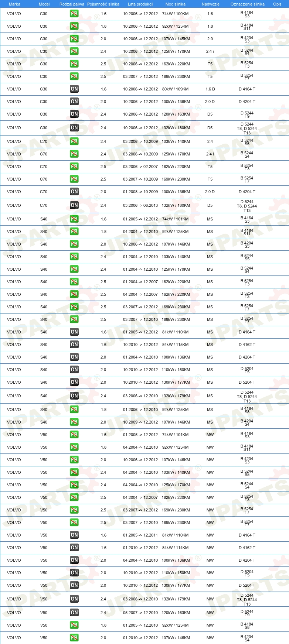Select the Pojemność silnika column header

coord(103,4)
